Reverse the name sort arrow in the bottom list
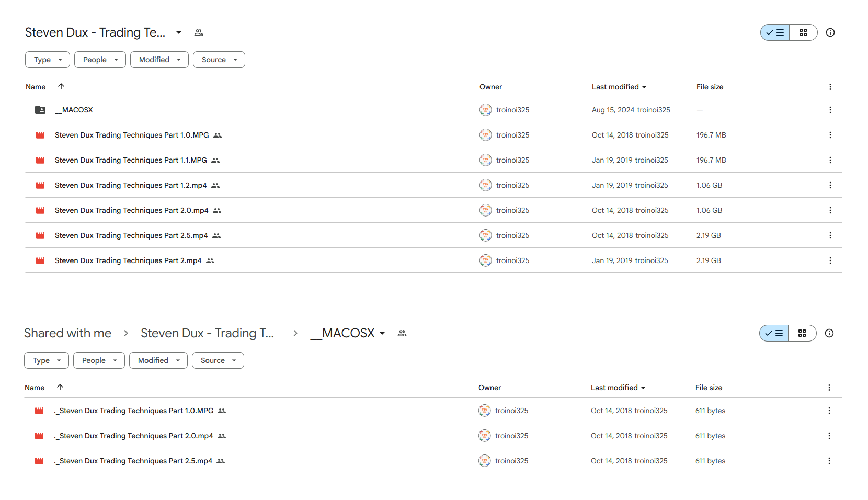 coord(60,387)
